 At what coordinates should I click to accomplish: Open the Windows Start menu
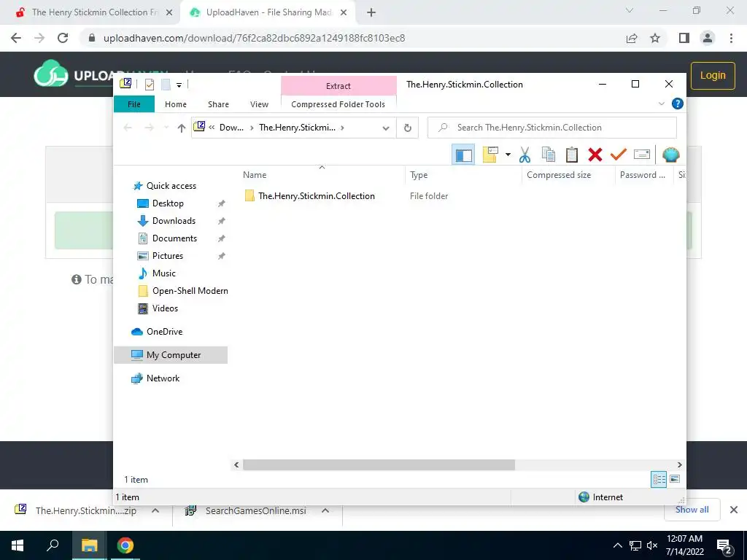coord(18,545)
